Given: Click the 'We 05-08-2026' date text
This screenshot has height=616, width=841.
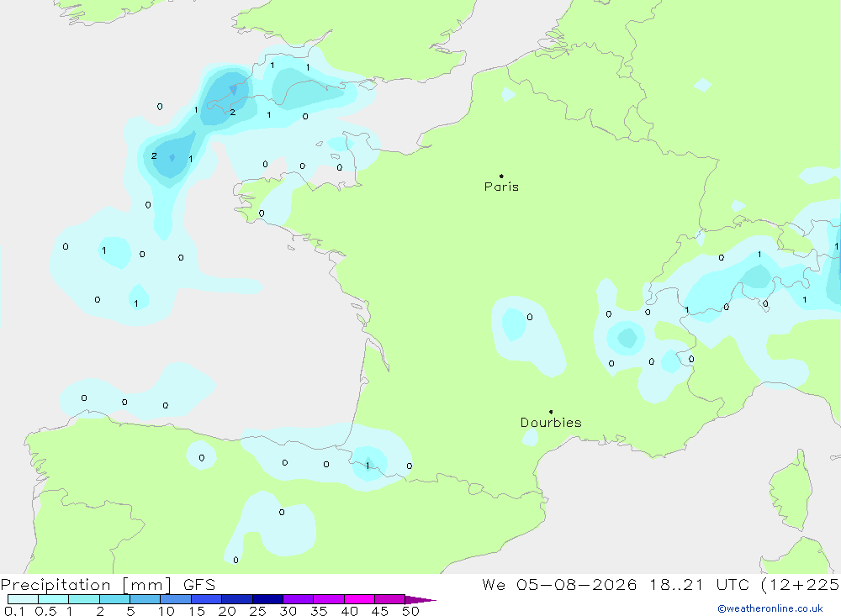Looking at the screenshot, I should point(559,585).
